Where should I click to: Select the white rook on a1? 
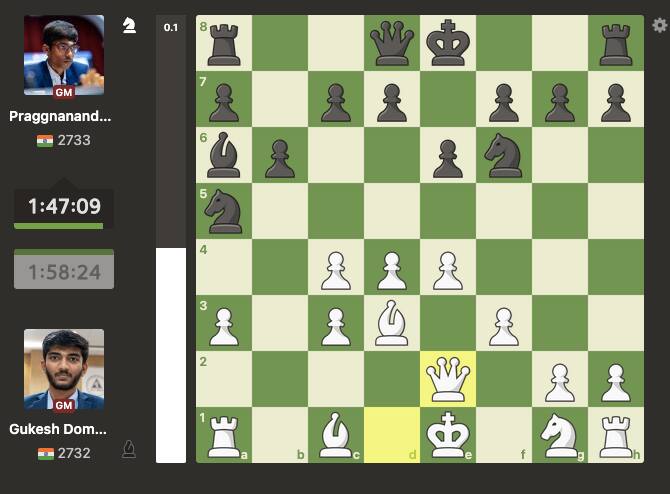coord(224,436)
